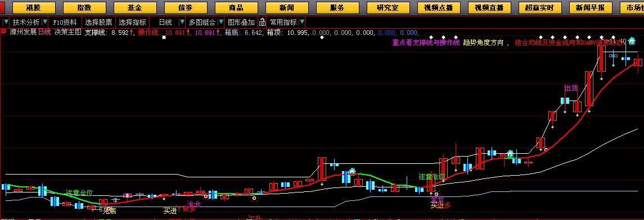644x220 pixels.
Task: Click the 选择股票 button
Action: click(98, 22)
